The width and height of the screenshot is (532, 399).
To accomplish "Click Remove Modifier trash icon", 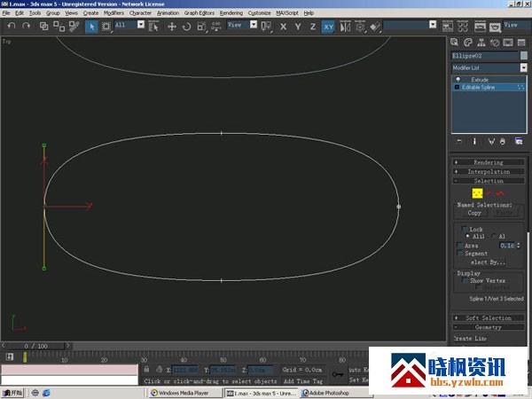I will point(503,141).
